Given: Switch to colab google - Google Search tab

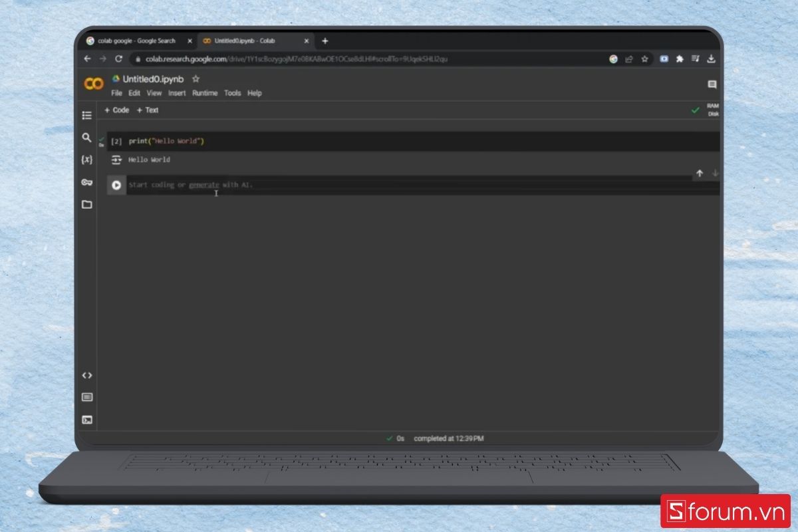Looking at the screenshot, I should (137, 41).
